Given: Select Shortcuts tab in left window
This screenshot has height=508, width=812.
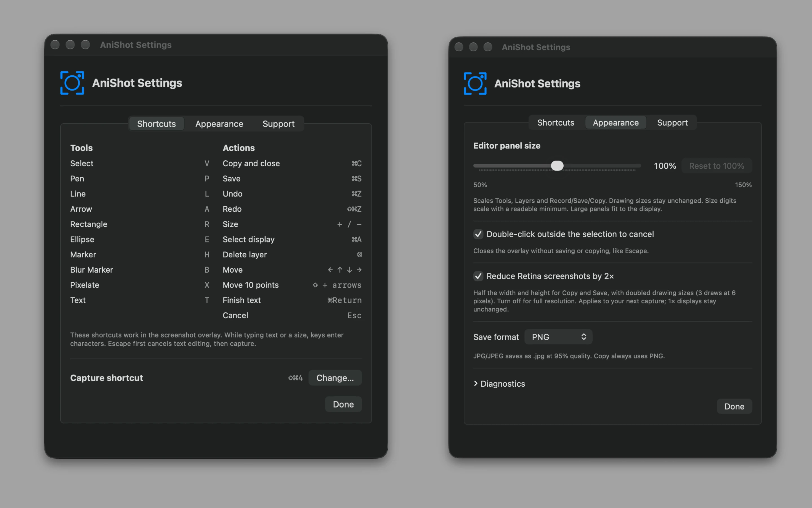Looking at the screenshot, I should point(156,124).
